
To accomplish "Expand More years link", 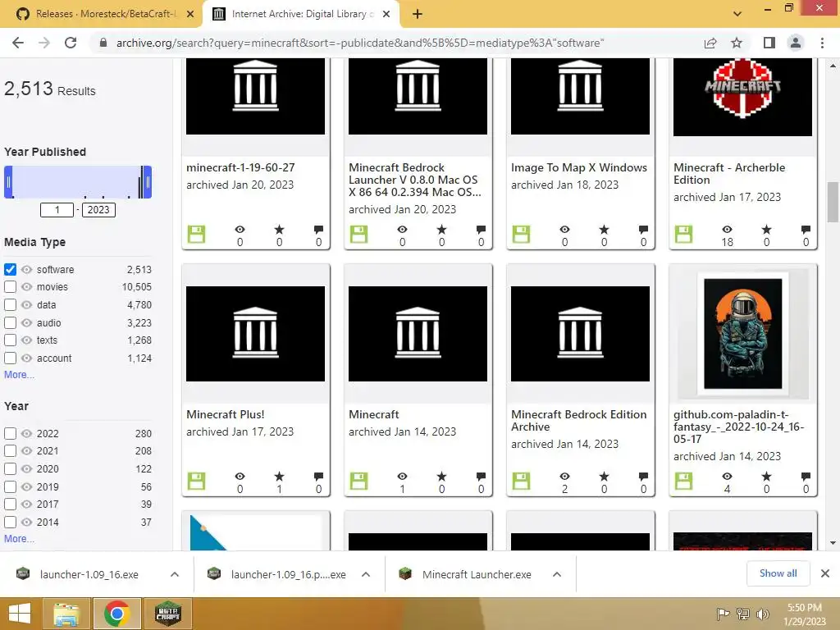I will tap(19, 539).
